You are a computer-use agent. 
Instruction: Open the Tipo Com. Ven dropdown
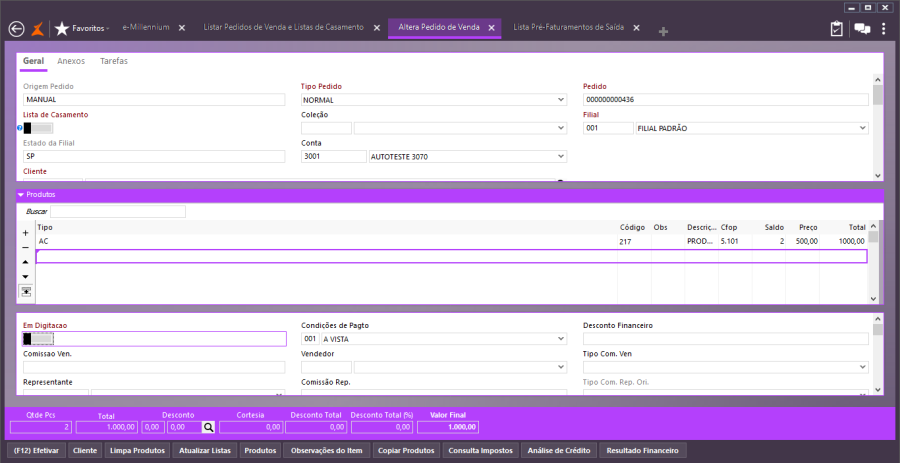(863, 367)
